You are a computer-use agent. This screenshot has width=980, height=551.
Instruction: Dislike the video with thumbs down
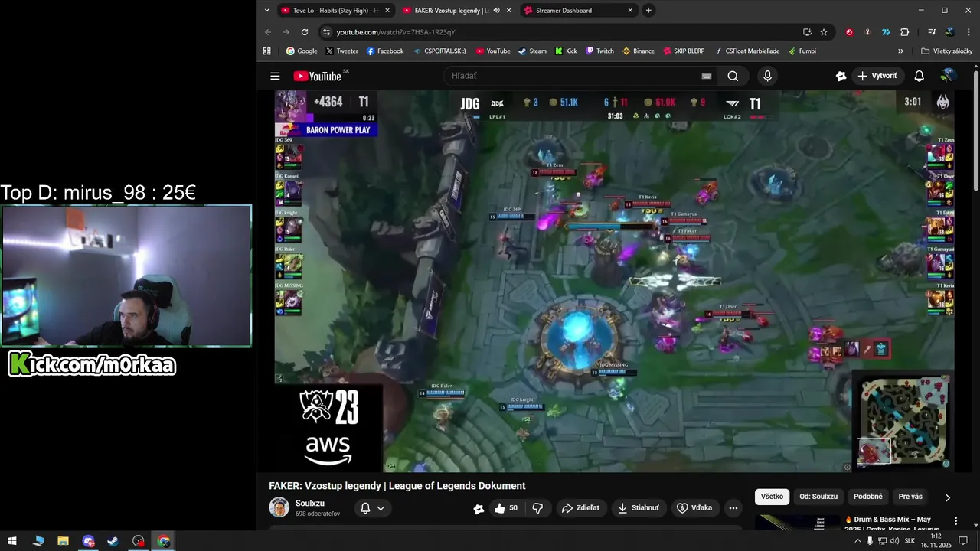537,507
